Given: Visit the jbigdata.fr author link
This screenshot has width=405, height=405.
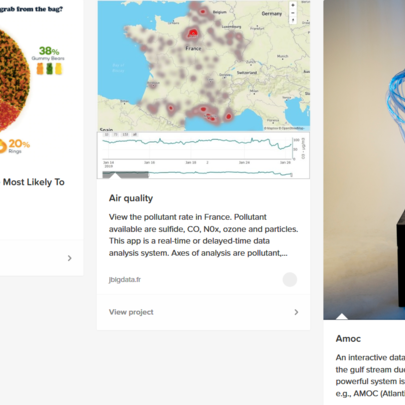Looking at the screenshot, I should (125, 279).
